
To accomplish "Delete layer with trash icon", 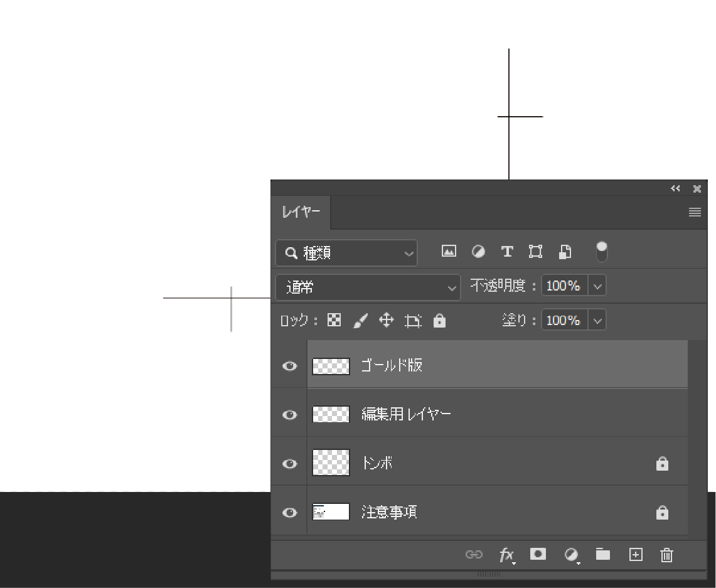I will pyautogui.click(x=666, y=555).
